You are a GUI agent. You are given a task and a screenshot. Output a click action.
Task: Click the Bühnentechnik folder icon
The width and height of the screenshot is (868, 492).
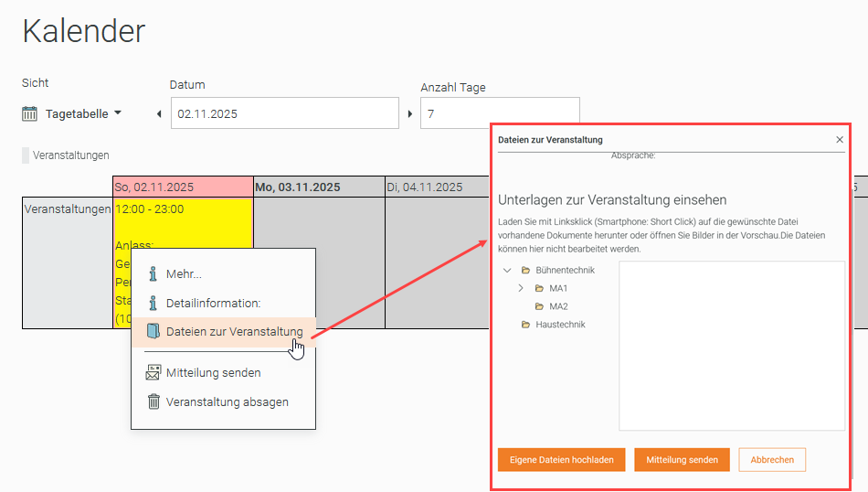click(x=525, y=271)
